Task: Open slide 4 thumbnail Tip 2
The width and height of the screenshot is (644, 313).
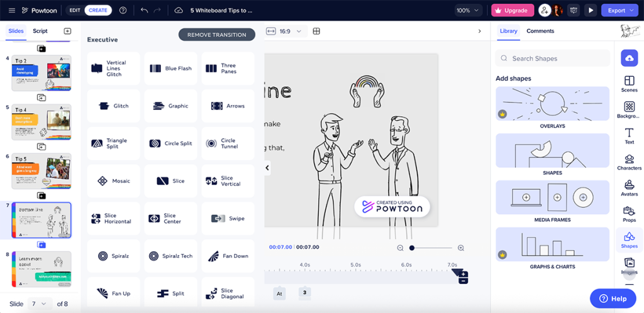Action: coord(42,73)
